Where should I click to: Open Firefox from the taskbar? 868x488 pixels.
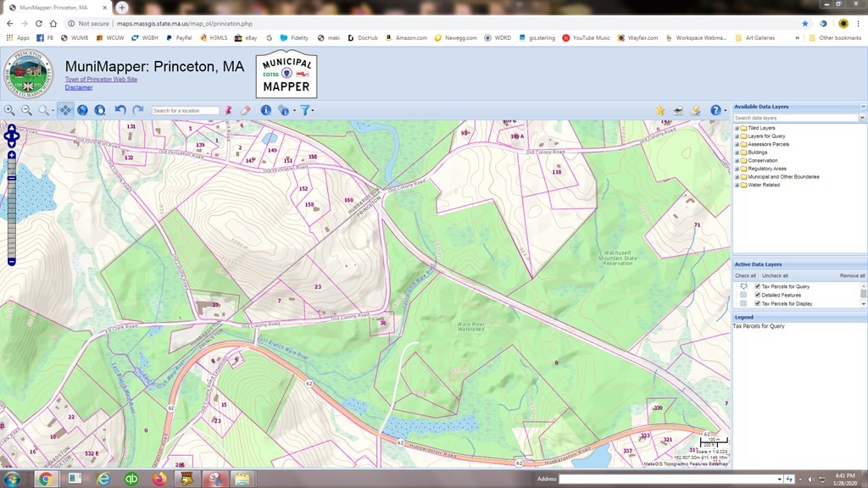(x=159, y=479)
